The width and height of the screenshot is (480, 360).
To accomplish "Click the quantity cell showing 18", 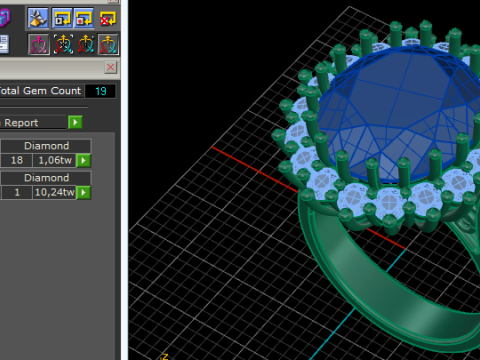I will (17, 160).
